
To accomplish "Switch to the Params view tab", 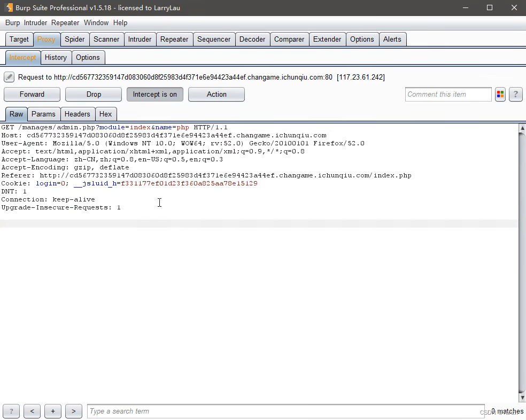I will point(43,114).
